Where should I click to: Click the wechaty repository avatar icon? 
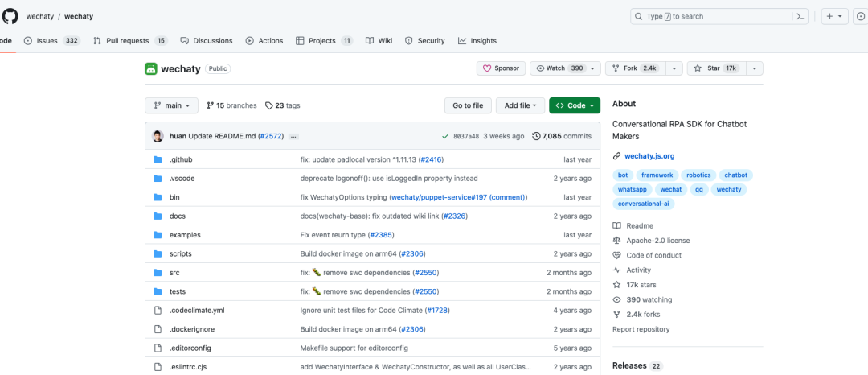coord(151,68)
